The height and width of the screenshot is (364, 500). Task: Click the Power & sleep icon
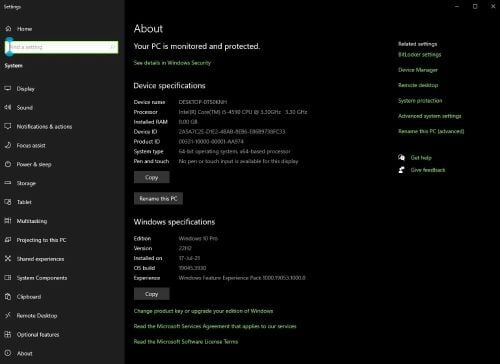pyautogui.click(x=8, y=164)
